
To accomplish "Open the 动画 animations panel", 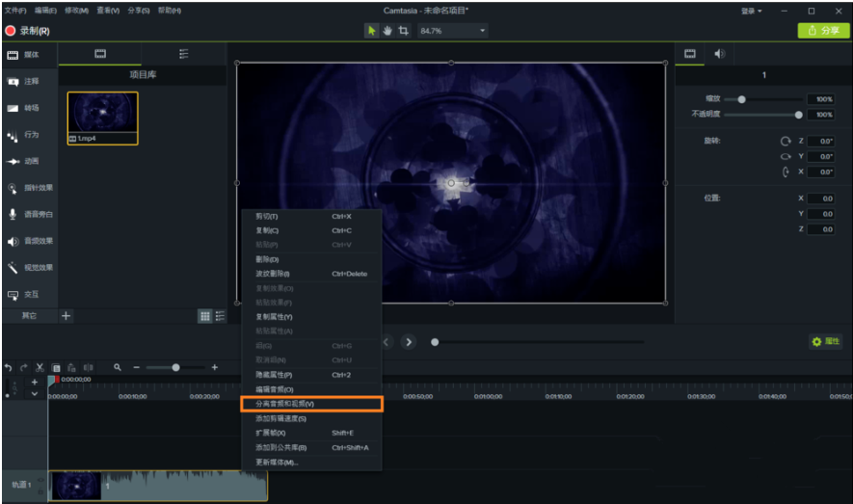I will click(x=30, y=162).
